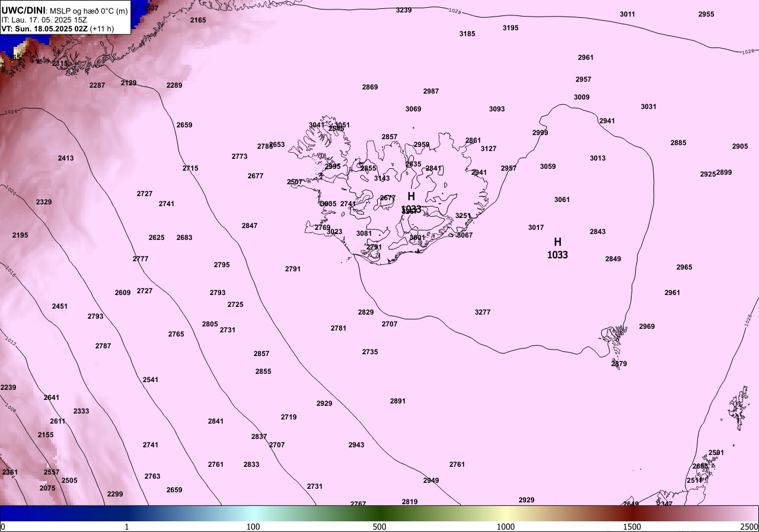Image resolution: width=759 pixels, height=532 pixels.
Task: Click the height value 3013
Action: pyautogui.click(x=598, y=158)
